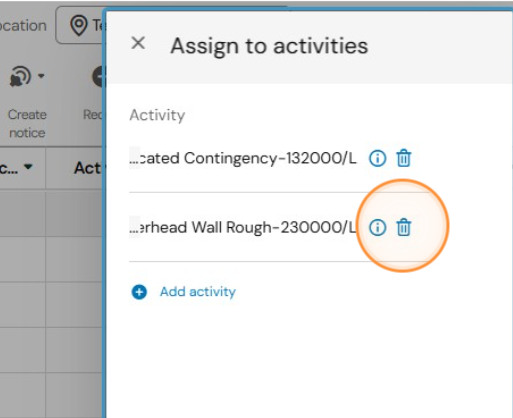This screenshot has height=418, width=513.
Task: Click the dark circular icon above Rec
Action: point(98,76)
